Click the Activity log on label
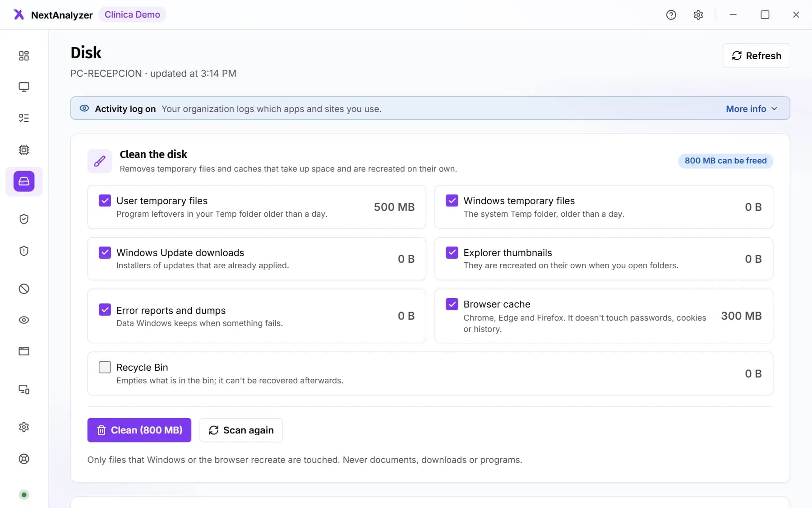This screenshot has width=812, height=508. pyautogui.click(x=125, y=109)
